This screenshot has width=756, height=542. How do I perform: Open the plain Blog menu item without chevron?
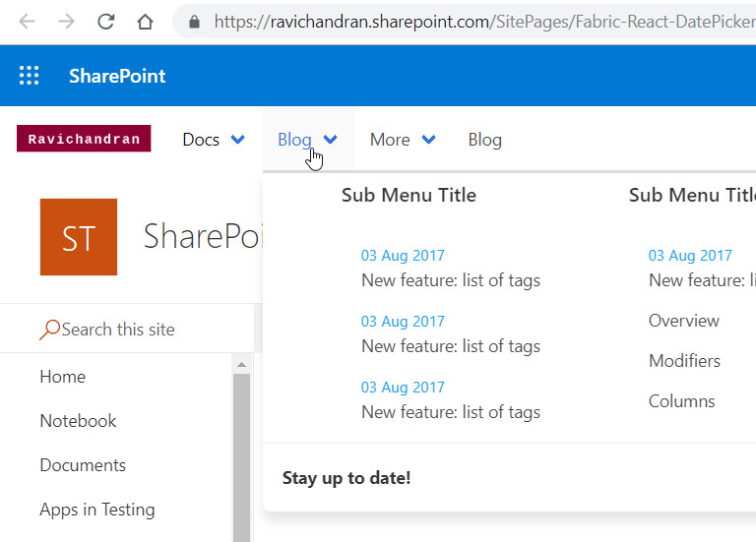[x=484, y=140]
